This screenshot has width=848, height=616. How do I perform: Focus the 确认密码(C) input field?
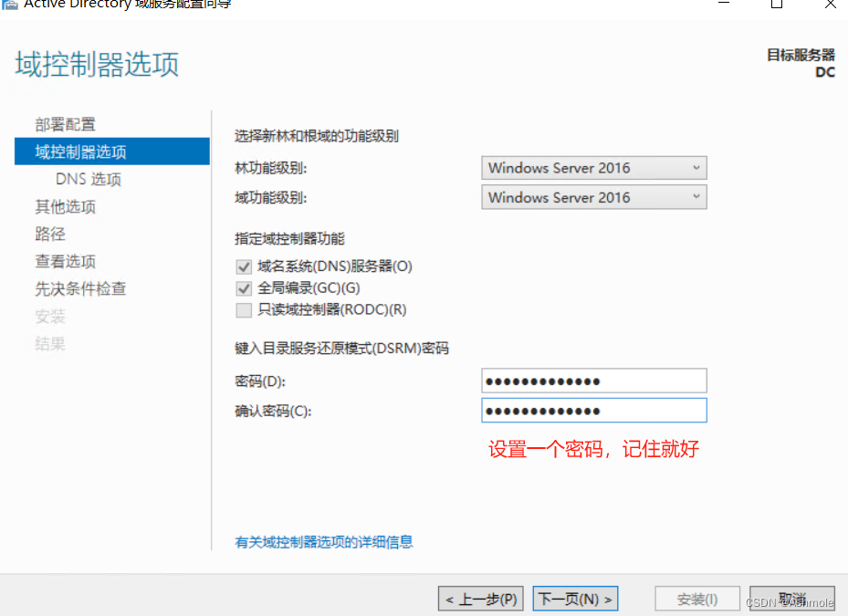point(594,411)
